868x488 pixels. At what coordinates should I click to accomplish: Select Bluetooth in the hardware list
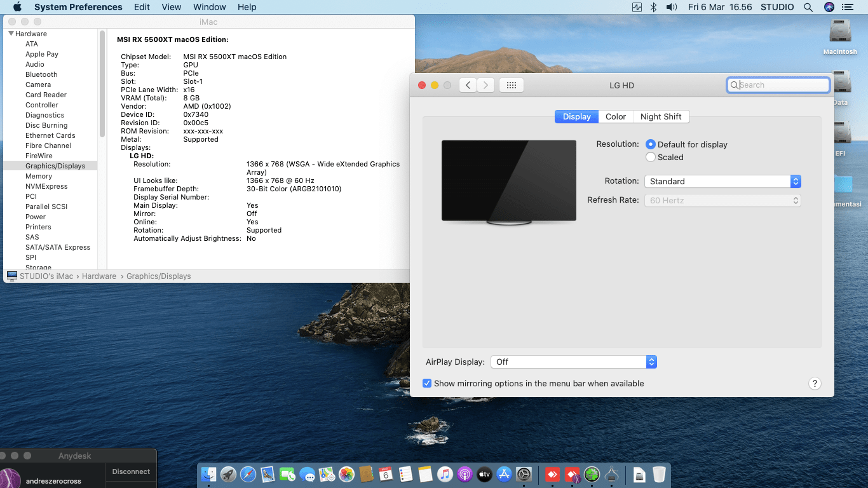(41, 74)
